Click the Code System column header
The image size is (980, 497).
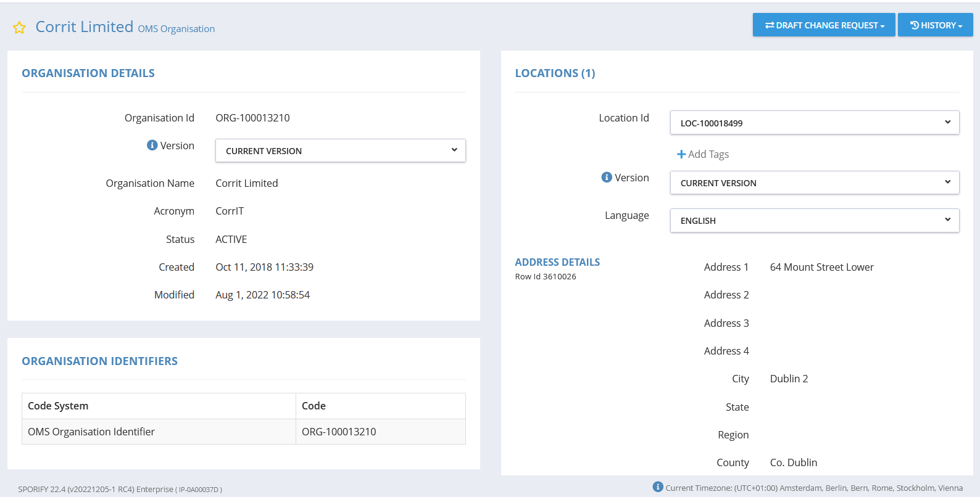point(58,406)
